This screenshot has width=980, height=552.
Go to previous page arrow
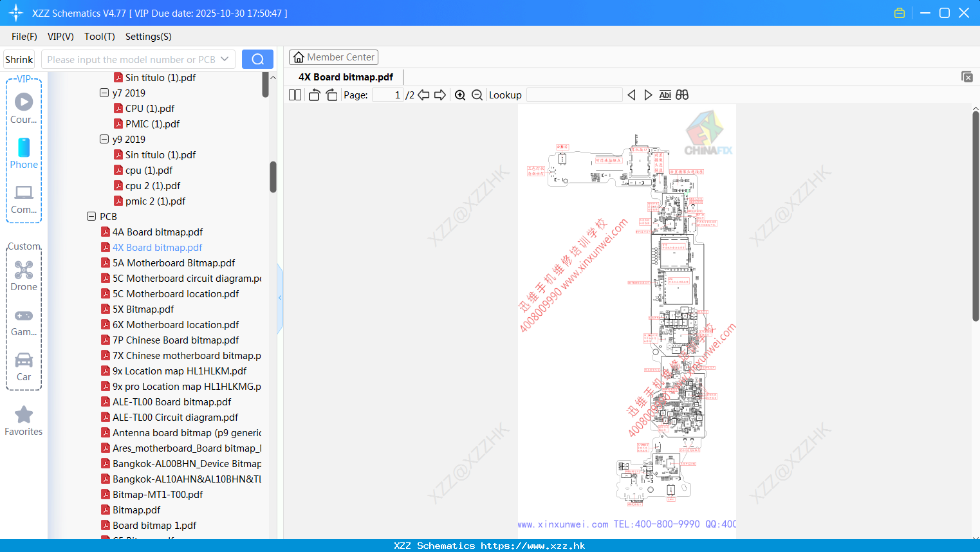click(x=423, y=95)
